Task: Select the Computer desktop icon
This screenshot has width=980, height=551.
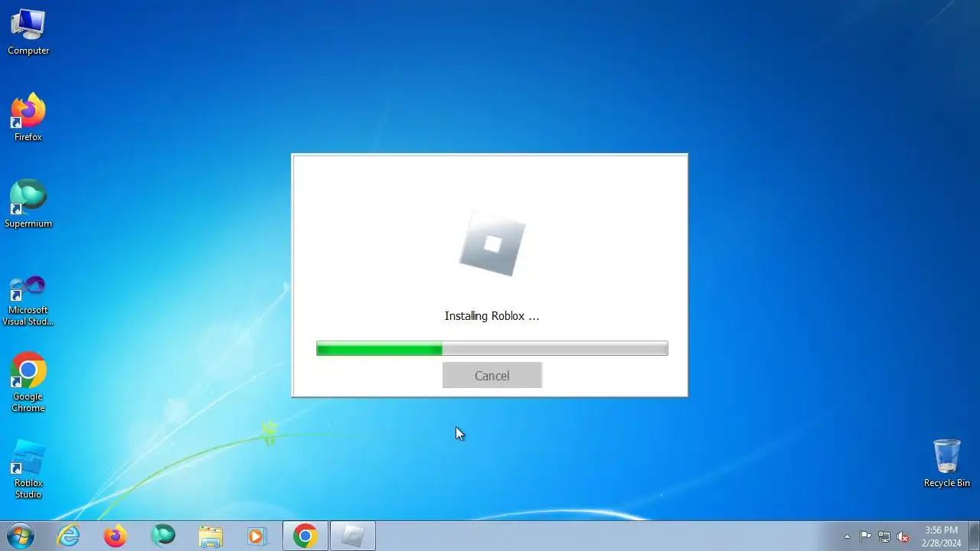Action: [28, 33]
